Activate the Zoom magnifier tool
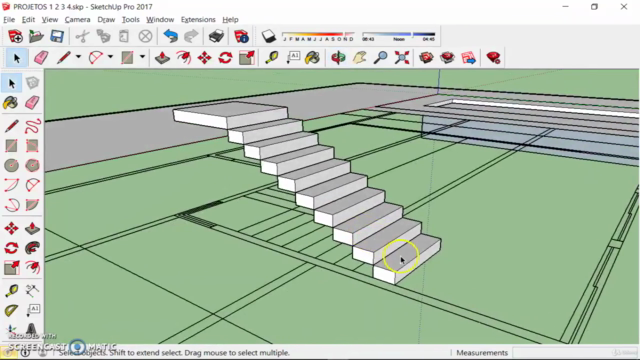The width and height of the screenshot is (640, 360). pyautogui.click(x=380, y=58)
